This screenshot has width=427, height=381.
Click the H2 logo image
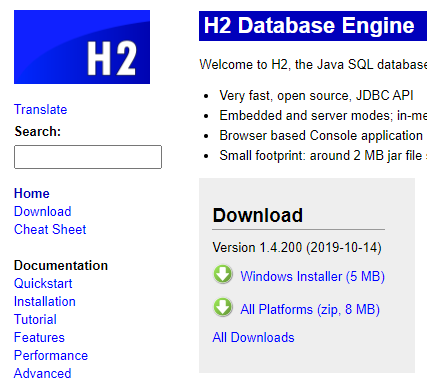(82, 47)
